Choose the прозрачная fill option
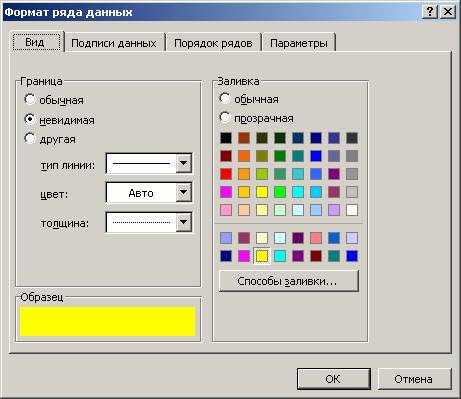This screenshot has height=399, width=461. click(225, 117)
